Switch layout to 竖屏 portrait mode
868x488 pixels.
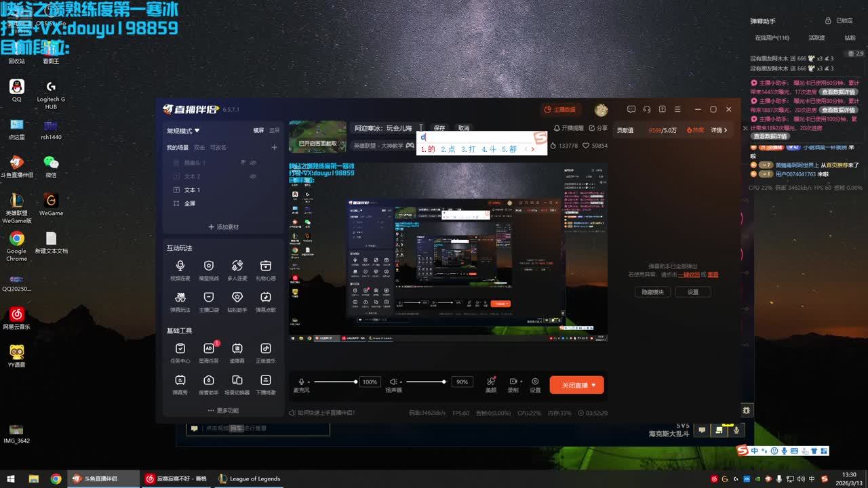click(x=274, y=131)
